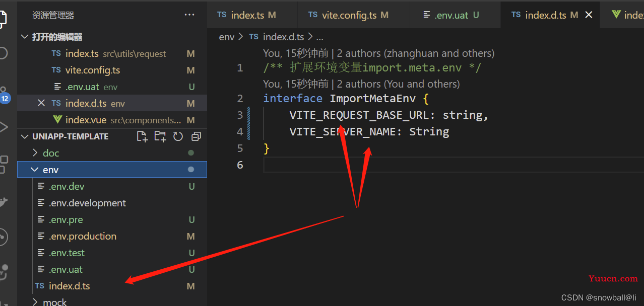Click the 资源管理器 panel title

53,16
